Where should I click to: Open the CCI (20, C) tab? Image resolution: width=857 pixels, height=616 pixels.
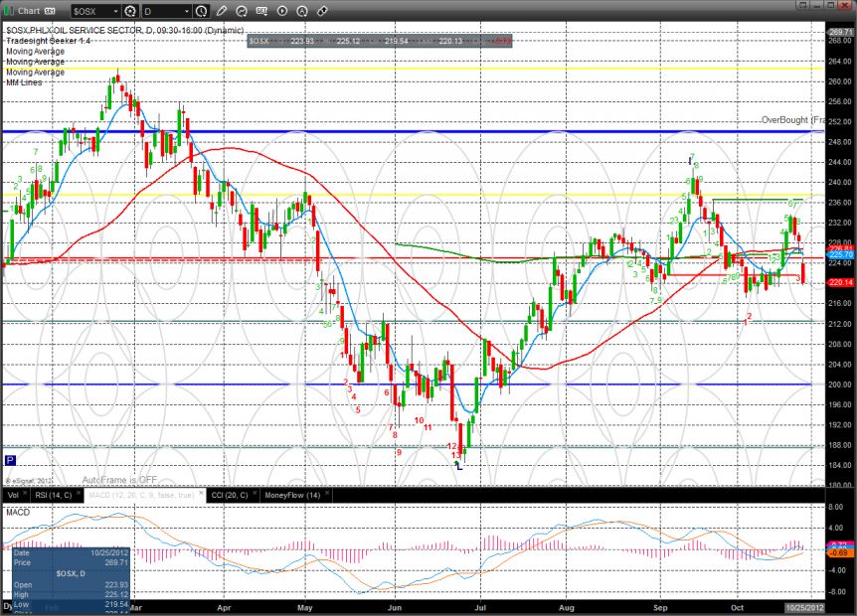point(232,495)
